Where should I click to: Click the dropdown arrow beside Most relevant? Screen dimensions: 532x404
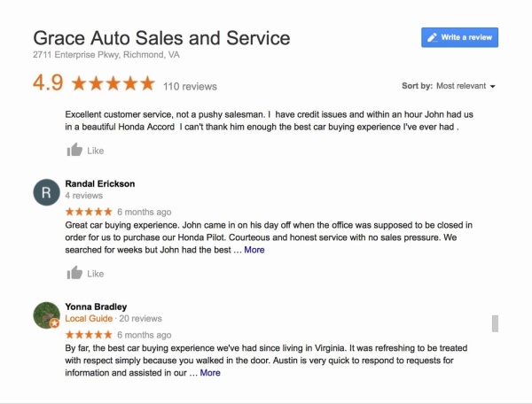(493, 87)
